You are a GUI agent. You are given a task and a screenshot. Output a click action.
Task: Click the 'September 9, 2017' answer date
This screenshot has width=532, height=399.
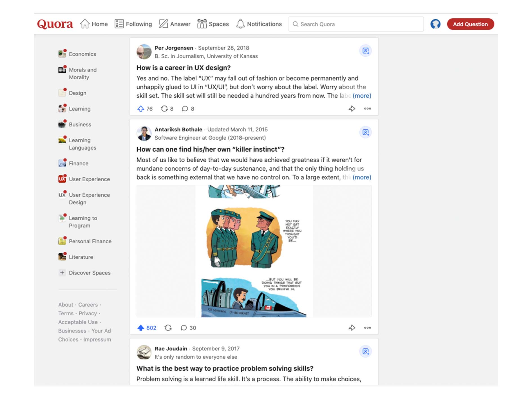tap(216, 349)
